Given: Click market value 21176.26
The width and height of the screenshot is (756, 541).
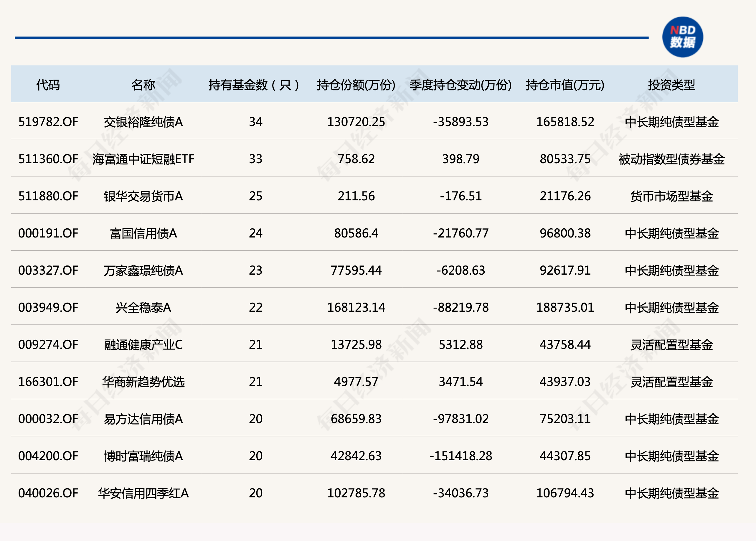Looking at the screenshot, I should point(565,196).
